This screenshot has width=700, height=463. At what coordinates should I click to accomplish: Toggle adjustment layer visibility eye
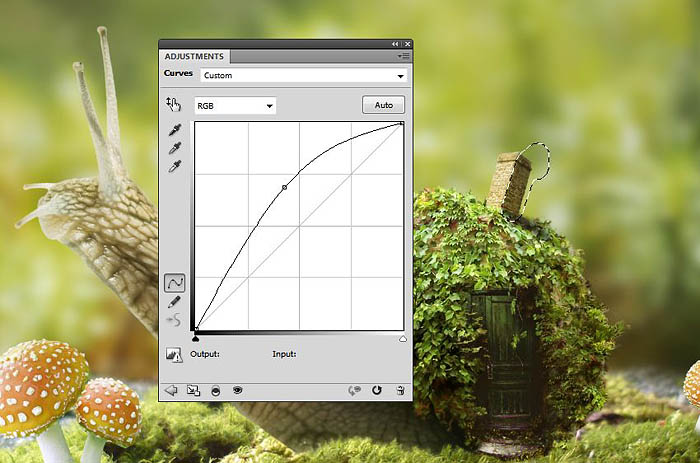pyautogui.click(x=238, y=391)
